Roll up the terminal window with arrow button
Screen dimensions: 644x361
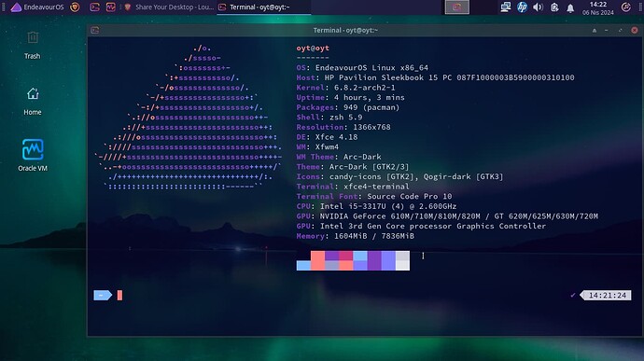tap(594, 31)
